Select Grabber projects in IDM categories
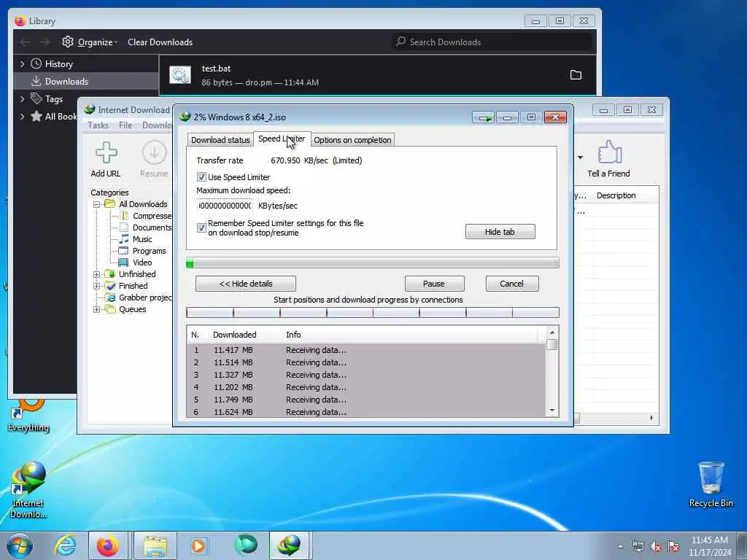747x560 pixels. 139,297
